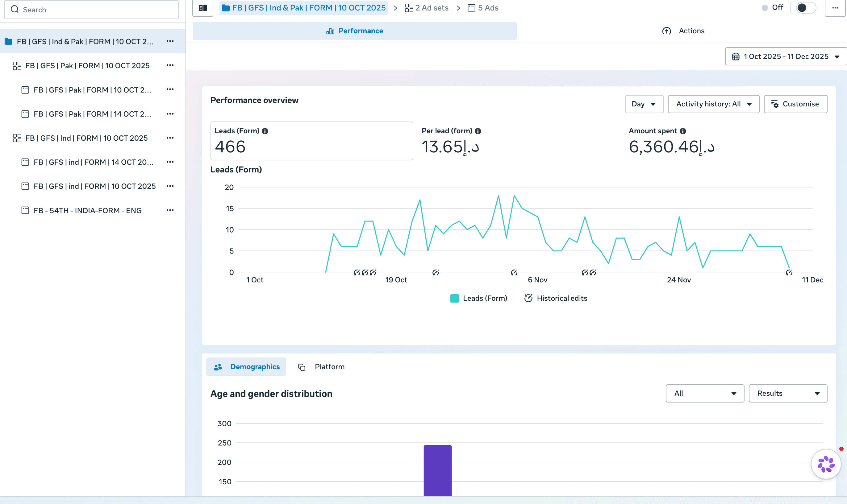Select ad FB | GFS | Pak | FORM | 10 OCT 2...
Image resolution: width=847 pixels, height=504 pixels.
pyautogui.click(x=93, y=90)
